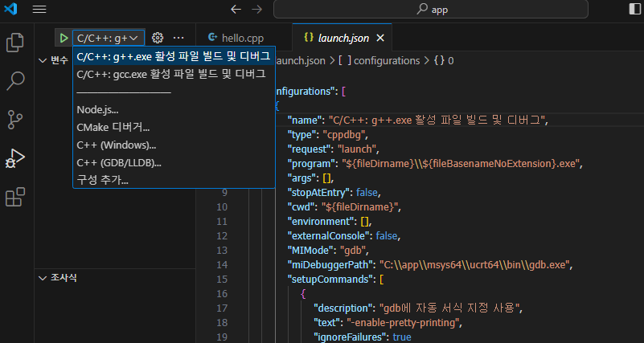Open the Run and Debug view
Image resolution: width=644 pixels, height=343 pixels.
click(15, 158)
